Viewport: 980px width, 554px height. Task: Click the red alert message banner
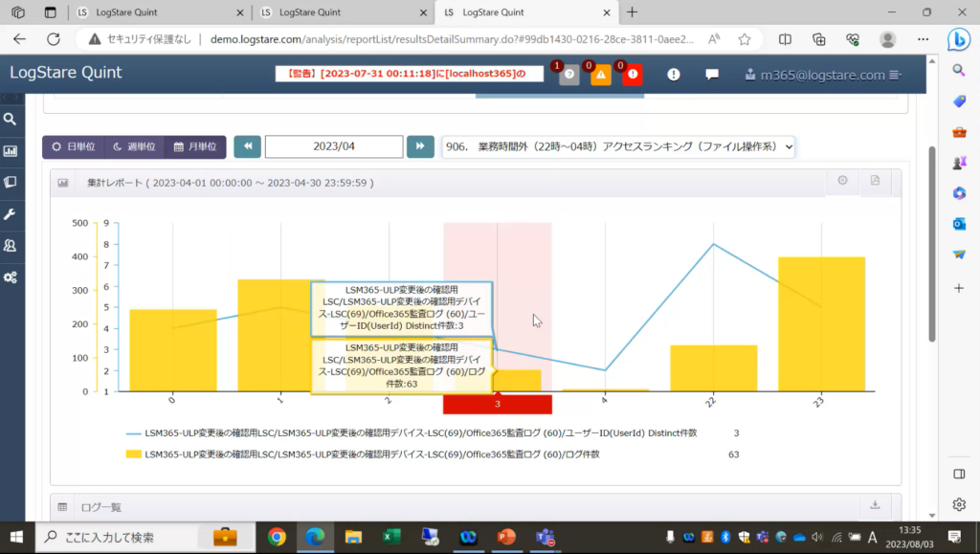410,74
